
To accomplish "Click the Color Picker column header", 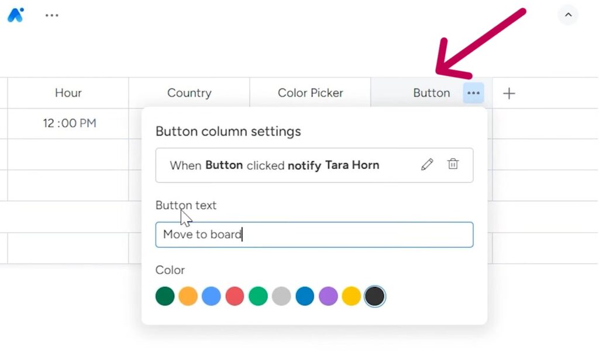I will point(310,93).
